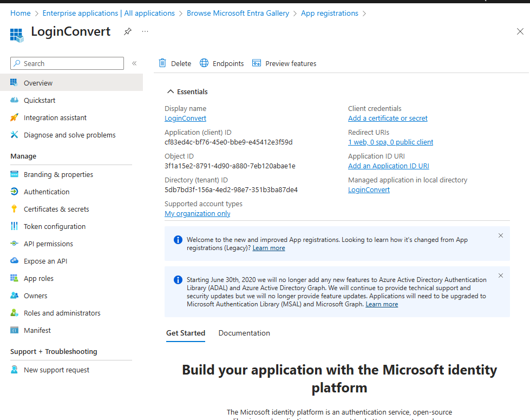
Task: Click the info icon of the Welcome banner
Action: pyautogui.click(x=178, y=240)
